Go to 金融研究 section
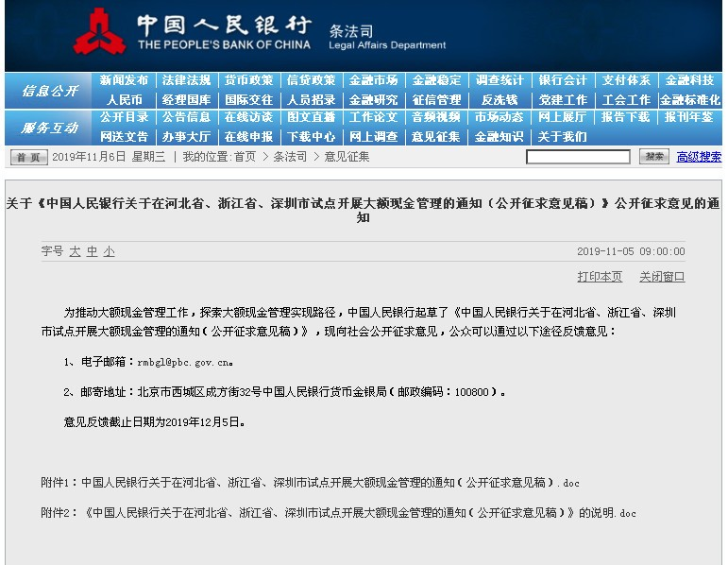 [374, 100]
